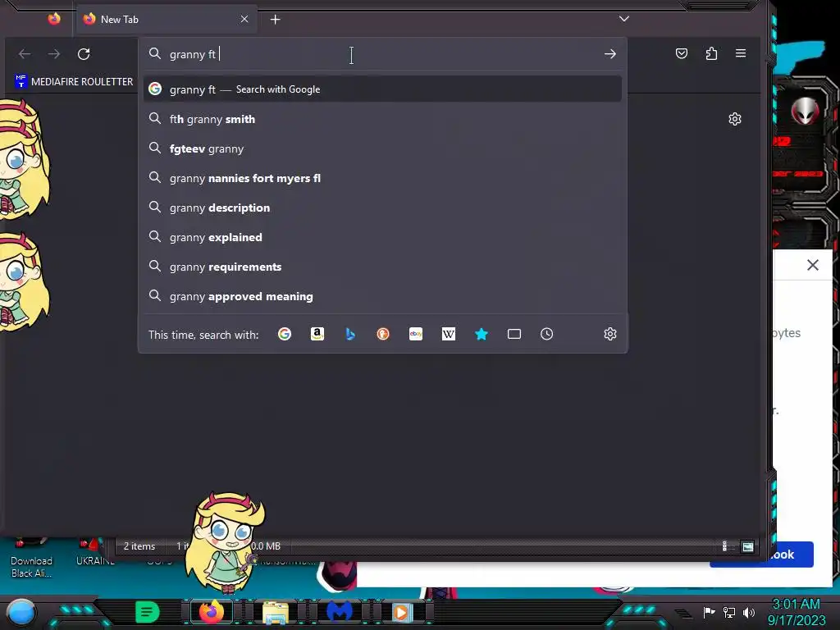The height and width of the screenshot is (630, 840).
Task: Search in open tabs icon
Action: (514, 335)
